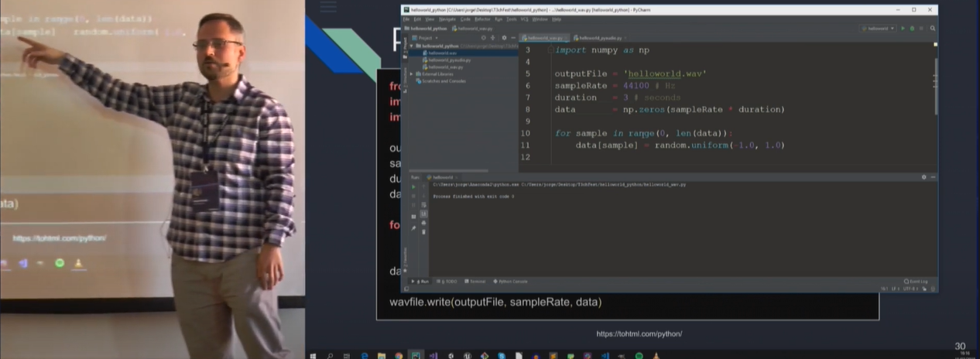The image size is (980, 359).
Task: Click the Search Everywhere magnifier icon
Action: pyautogui.click(x=933, y=28)
